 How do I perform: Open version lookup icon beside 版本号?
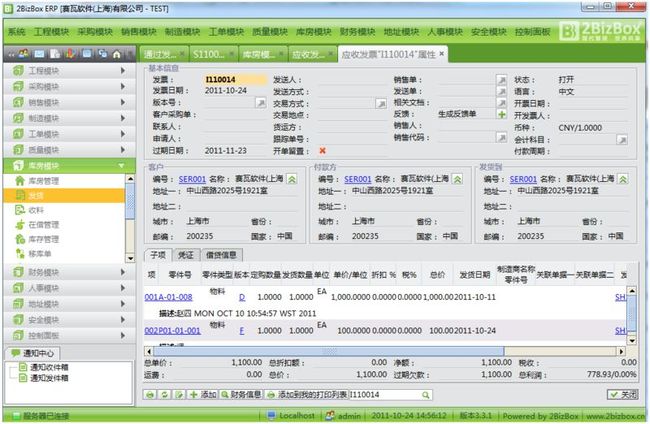(261, 102)
